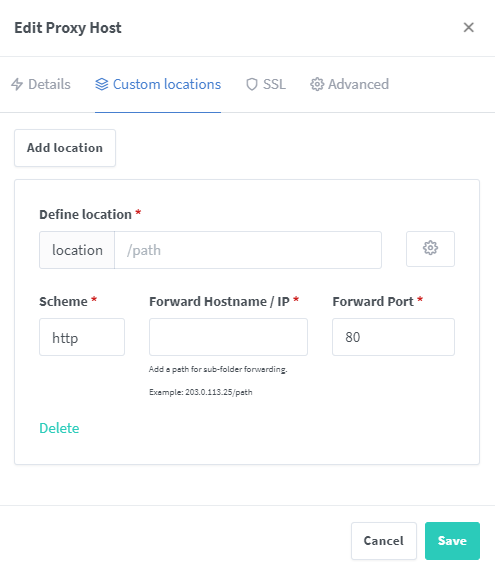The height and width of the screenshot is (573, 495).
Task: Delete this custom location
Action: 59,428
